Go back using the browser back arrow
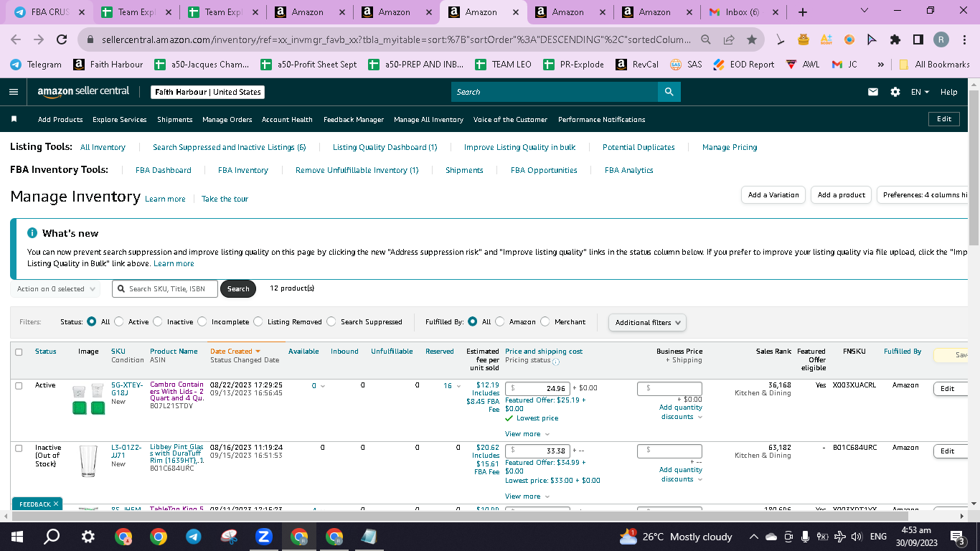980x551 pixels. 16,39
